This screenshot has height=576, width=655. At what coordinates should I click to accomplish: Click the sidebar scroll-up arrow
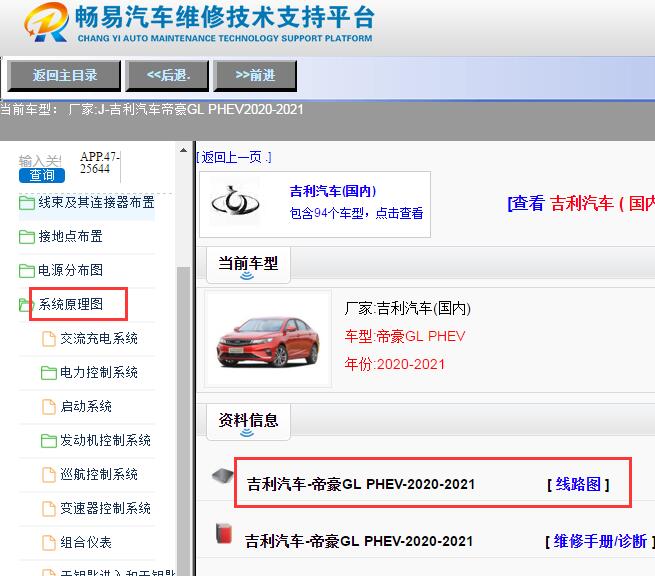(183, 150)
